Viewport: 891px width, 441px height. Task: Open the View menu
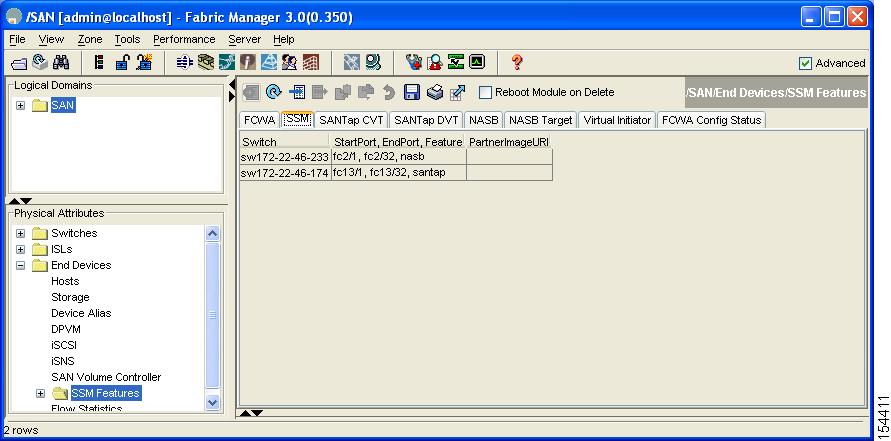(51, 39)
